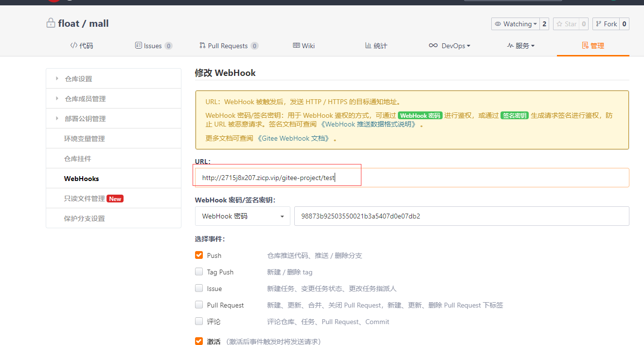Switch to the 统计 tab
This screenshot has width=644, height=345.
(376, 46)
